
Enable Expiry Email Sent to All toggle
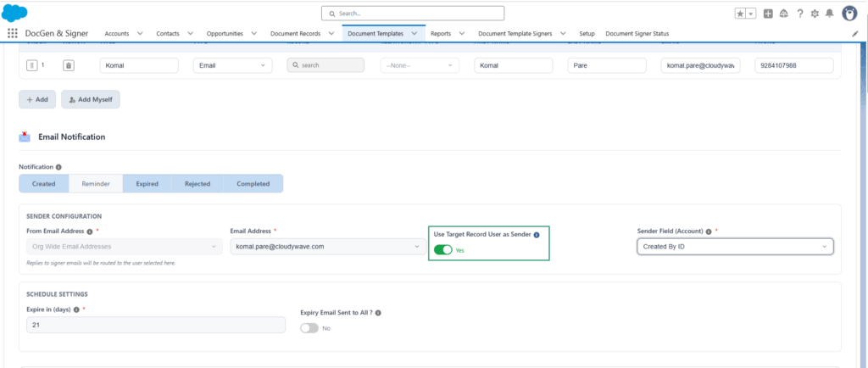coord(309,328)
